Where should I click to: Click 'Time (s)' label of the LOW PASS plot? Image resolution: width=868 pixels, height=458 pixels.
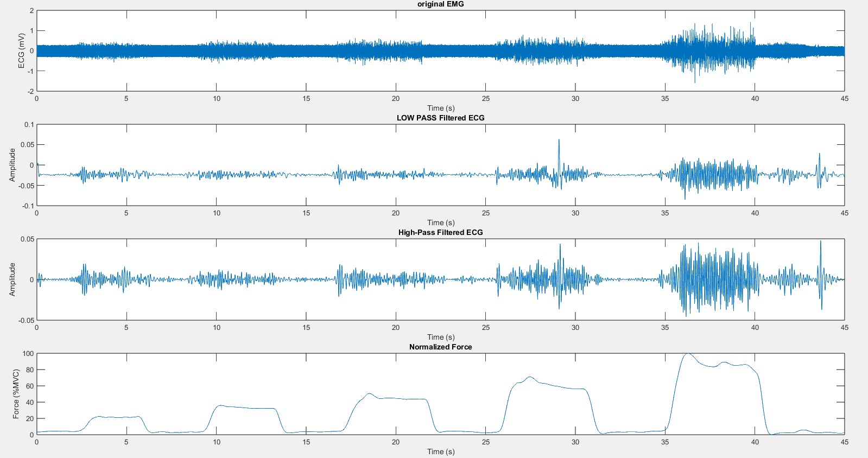(441, 222)
